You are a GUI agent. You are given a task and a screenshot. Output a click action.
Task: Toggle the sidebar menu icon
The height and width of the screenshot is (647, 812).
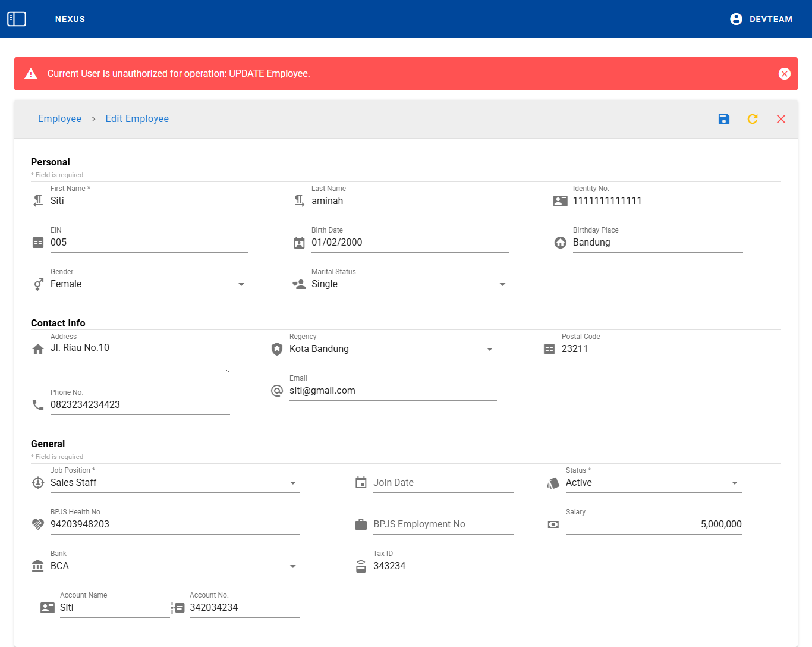pyautogui.click(x=17, y=19)
